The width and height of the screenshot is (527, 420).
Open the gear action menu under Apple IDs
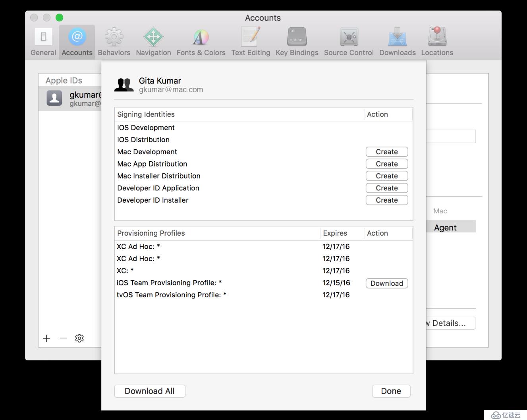79,338
